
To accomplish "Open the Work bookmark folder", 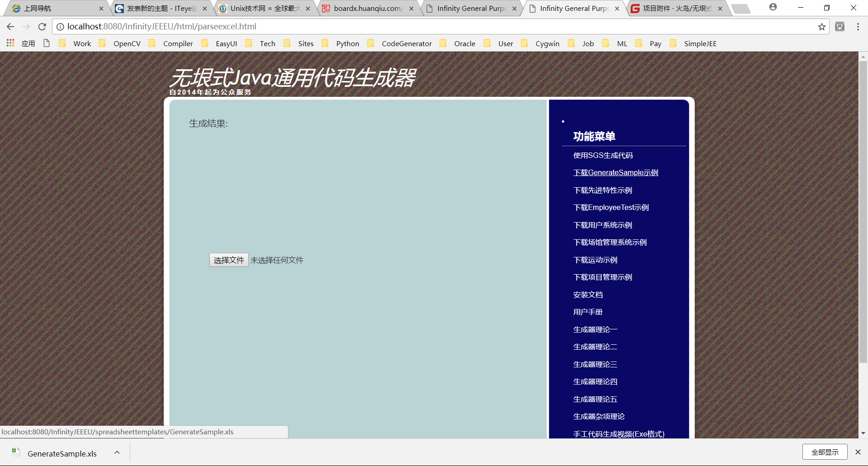I will tap(75, 43).
